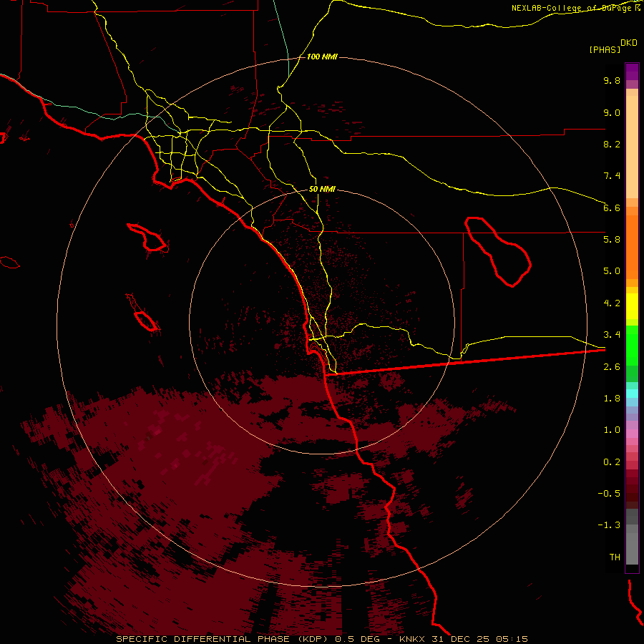Click the -0.5 scale value

[x=609, y=494]
